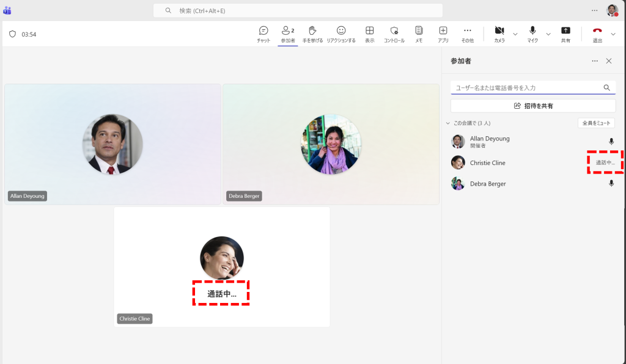Collapse the この会議で participants section

[448, 123]
